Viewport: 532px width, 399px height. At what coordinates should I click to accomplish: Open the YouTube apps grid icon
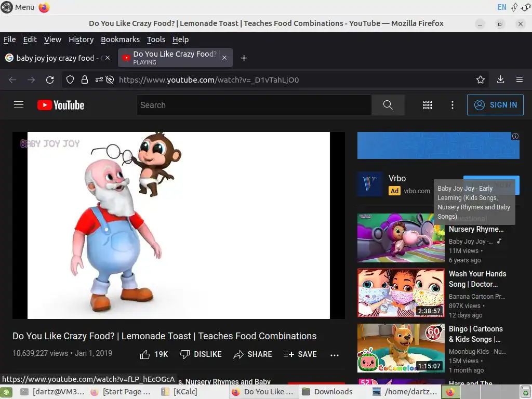tap(427, 105)
